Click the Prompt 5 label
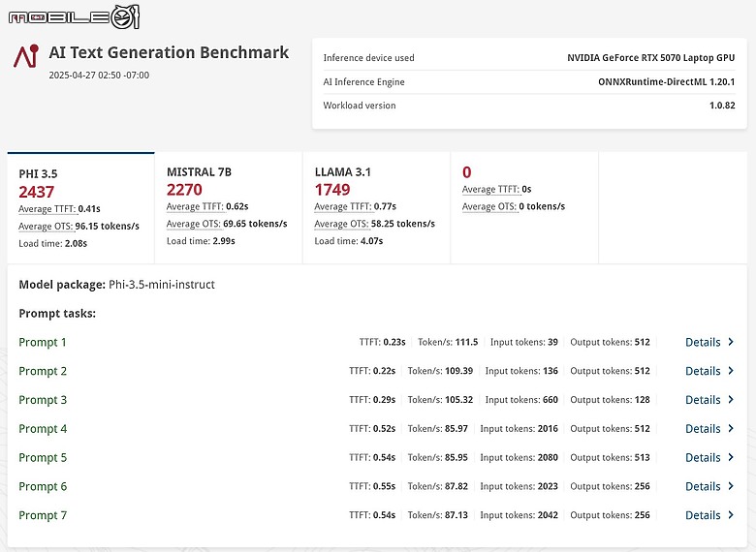The width and height of the screenshot is (756, 552). point(43,458)
